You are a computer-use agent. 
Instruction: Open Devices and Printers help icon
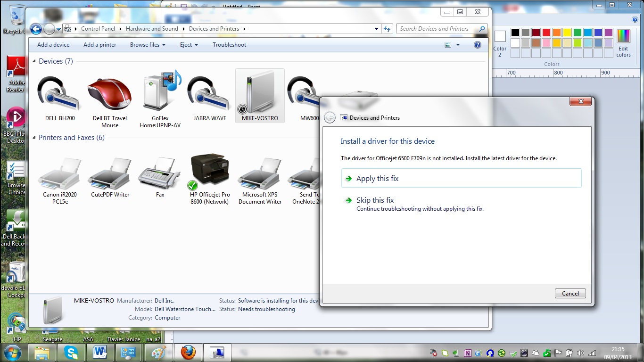coord(478,45)
